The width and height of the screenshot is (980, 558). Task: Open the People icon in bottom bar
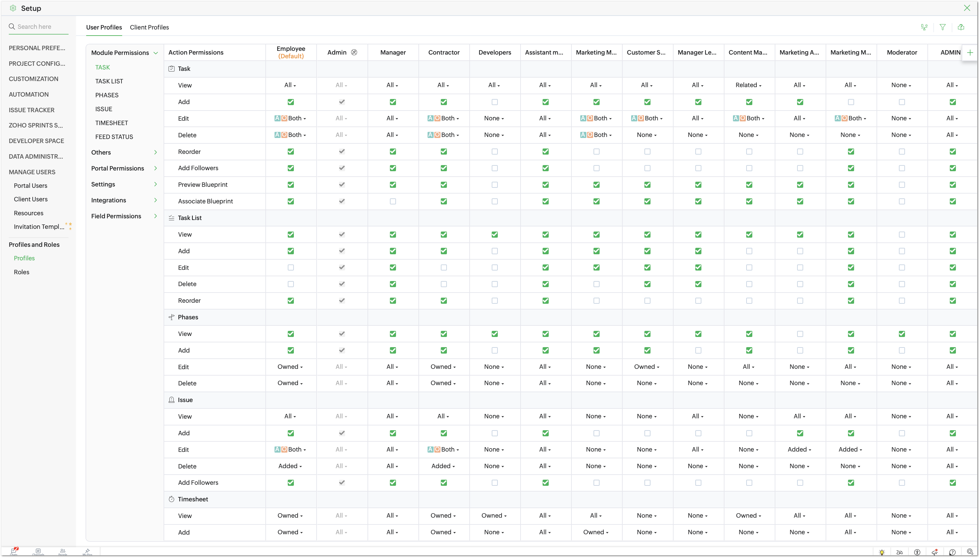pyautogui.click(x=62, y=552)
